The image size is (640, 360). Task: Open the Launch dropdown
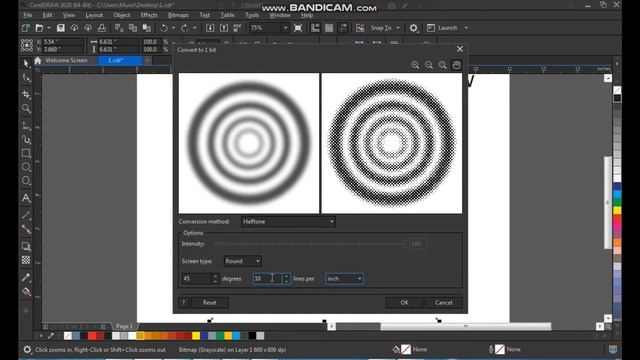point(466,28)
